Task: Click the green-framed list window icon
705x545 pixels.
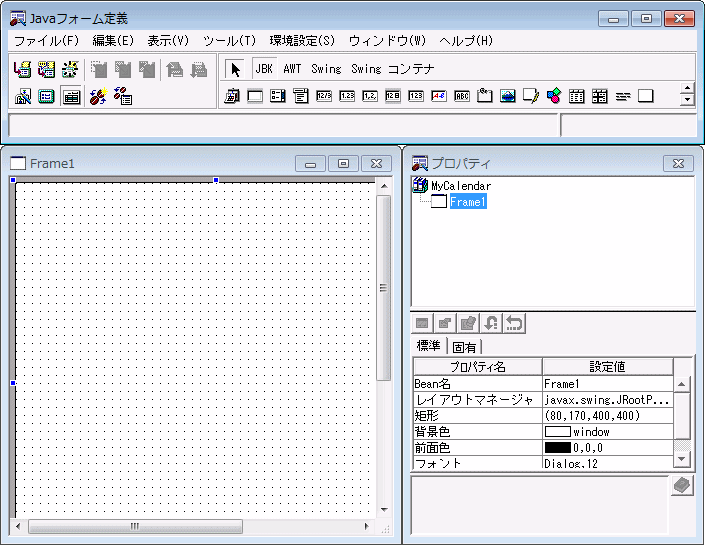Action: [46, 96]
